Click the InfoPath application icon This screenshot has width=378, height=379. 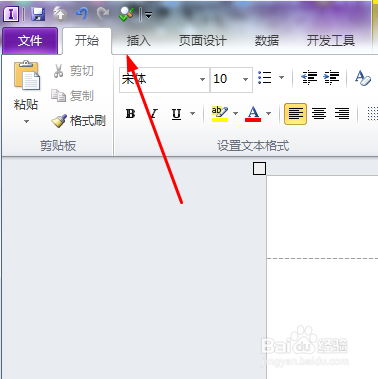point(11,14)
